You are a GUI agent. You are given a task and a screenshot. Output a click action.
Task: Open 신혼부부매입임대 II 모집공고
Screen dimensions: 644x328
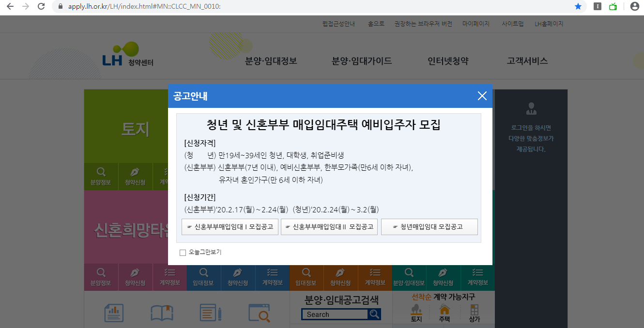click(x=329, y=227)
